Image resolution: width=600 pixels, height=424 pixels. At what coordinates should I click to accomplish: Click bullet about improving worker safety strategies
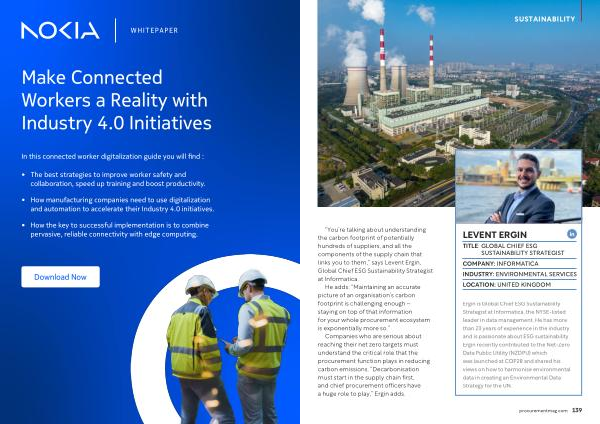tap(118, 179)
